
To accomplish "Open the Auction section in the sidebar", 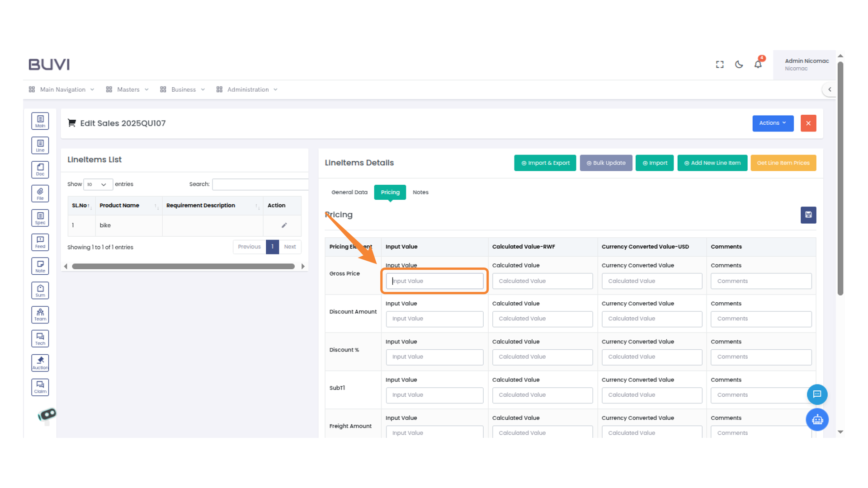I will [40, 362].
